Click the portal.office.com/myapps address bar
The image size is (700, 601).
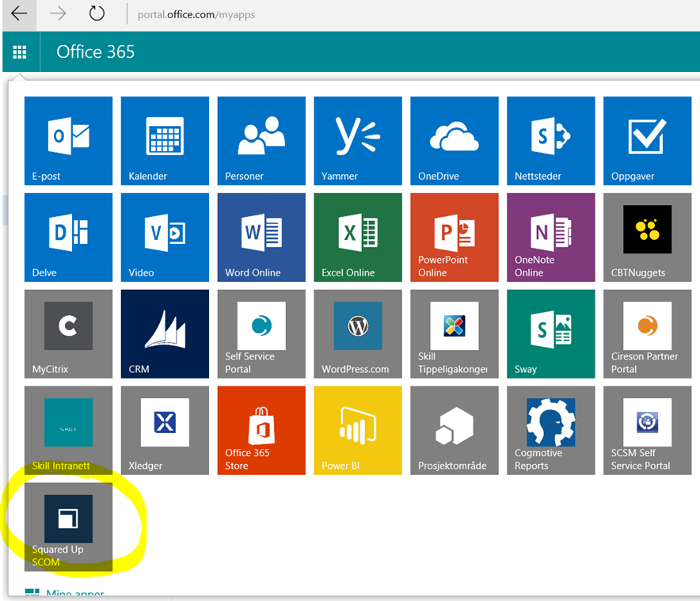pyautogui.click(x=196, y=15)
